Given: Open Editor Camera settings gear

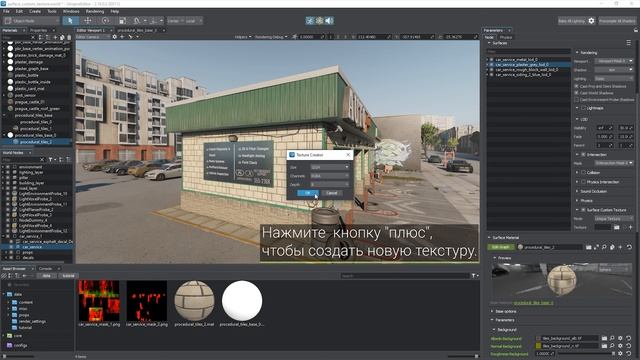Looking at the screenshot, I should tap(115, 37).
